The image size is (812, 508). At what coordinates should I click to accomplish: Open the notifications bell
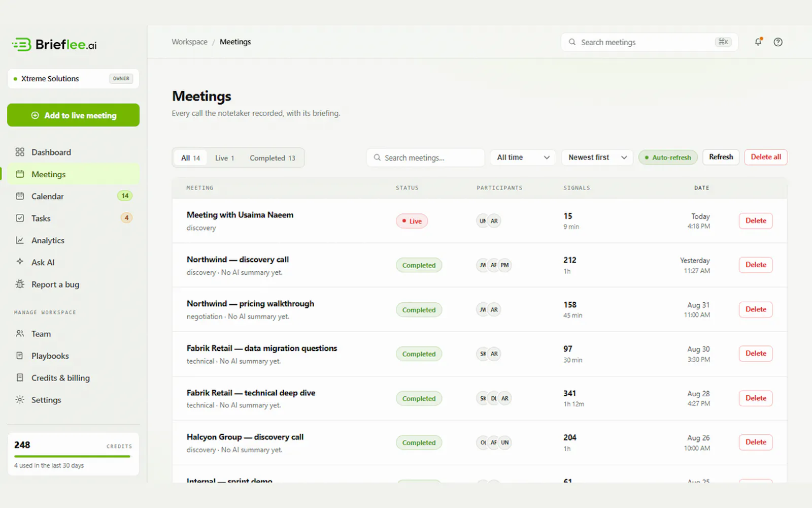coord(758,42)
